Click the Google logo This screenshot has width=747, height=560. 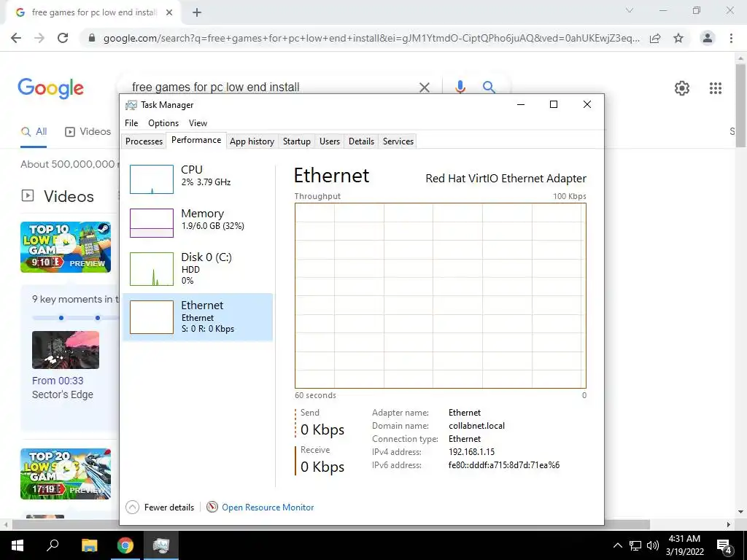[50, 88]
